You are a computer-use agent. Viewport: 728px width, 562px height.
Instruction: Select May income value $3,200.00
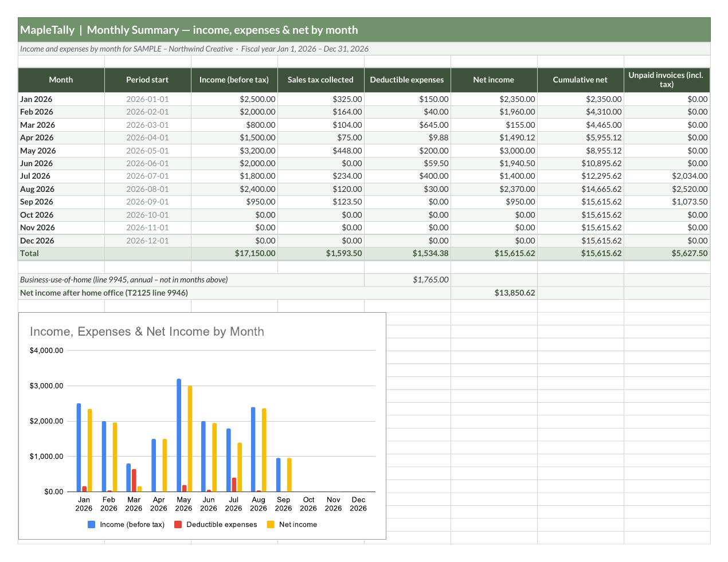click(x=234, y=151)
